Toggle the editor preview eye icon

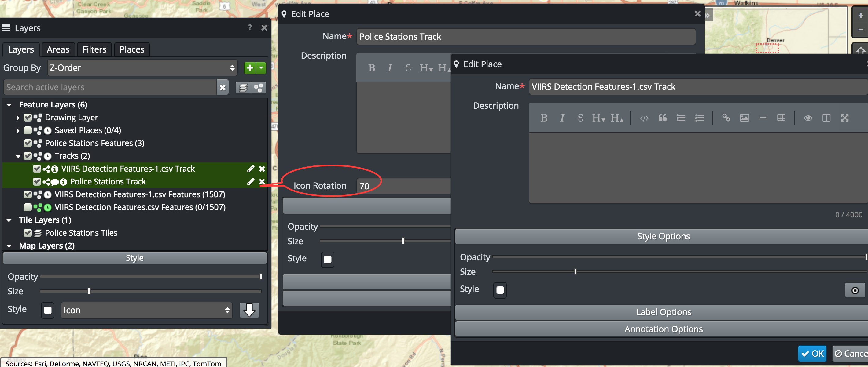pyautogui.click(x=808, y=118)
